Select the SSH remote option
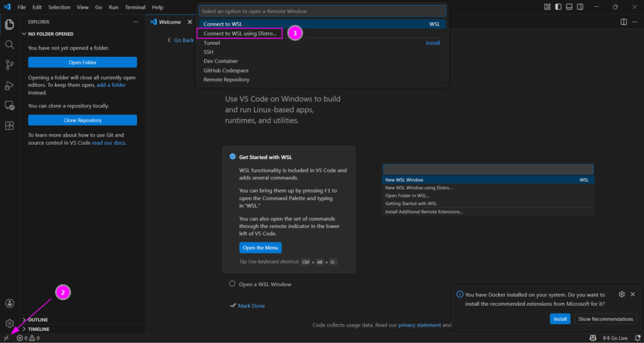Image resolution: width=644 pixels, height=343 pixels. [323, 52]
